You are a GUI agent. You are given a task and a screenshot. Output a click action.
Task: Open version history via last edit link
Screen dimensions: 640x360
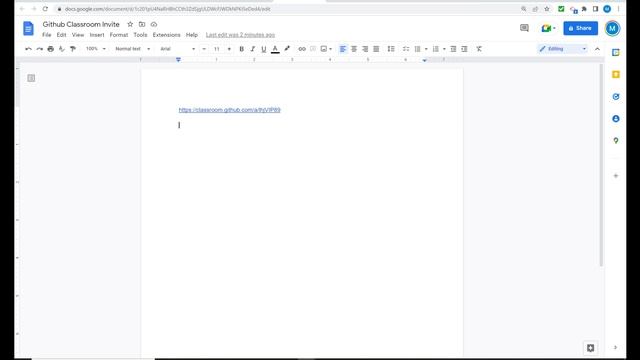point(240,35)
